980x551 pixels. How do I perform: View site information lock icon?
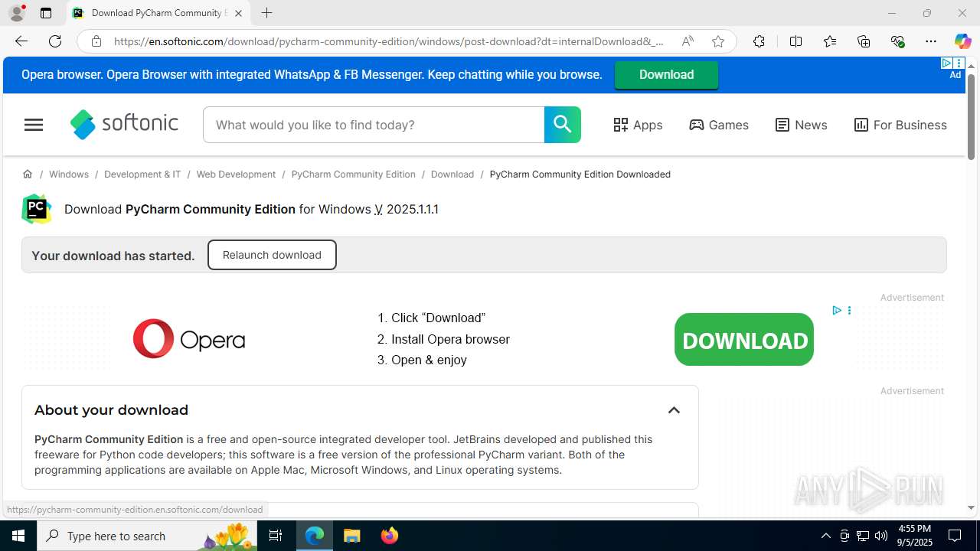click(96, 41)
